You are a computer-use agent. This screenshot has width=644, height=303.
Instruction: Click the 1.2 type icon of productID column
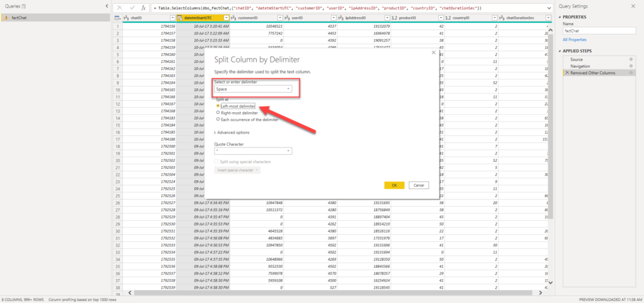click(x=394, y=18)
